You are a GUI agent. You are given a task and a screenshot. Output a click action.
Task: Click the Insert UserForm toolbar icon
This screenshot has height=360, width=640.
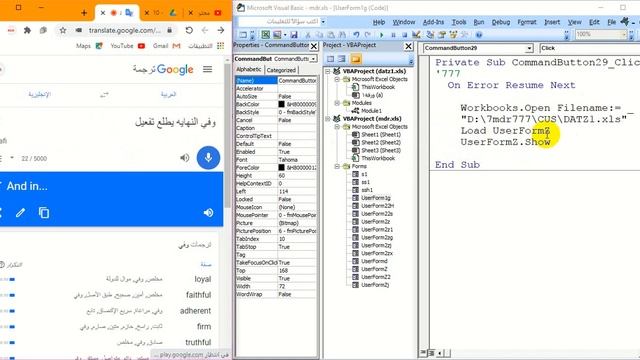(x=277, y=35)
